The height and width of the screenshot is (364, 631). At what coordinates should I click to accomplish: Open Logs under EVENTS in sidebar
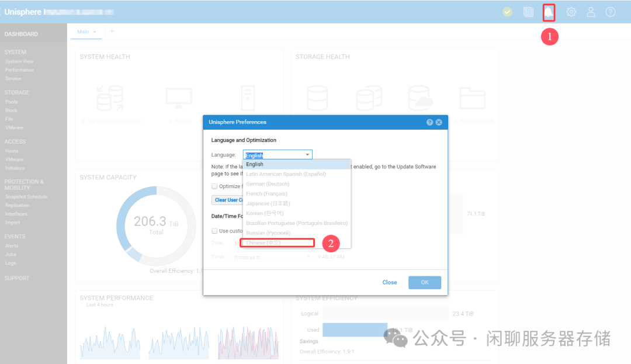click(11, 263)
